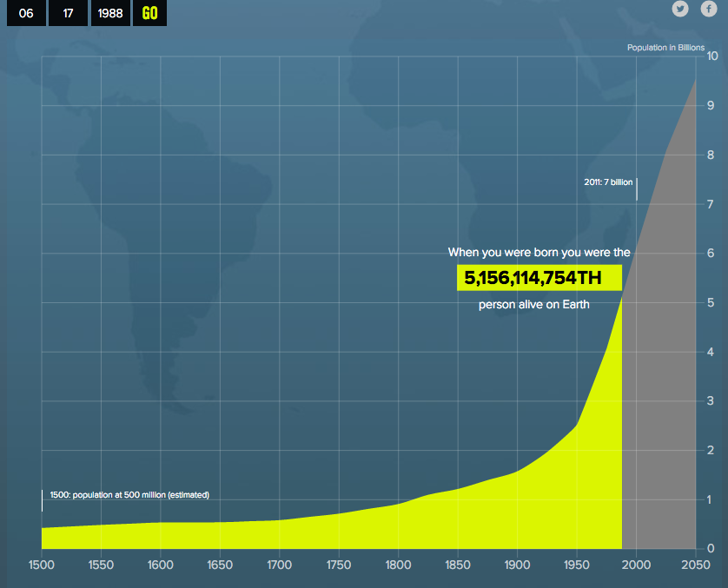Click the 8 y-axis label
Viewport: 728px width, 588px height.
click(711, 155)
